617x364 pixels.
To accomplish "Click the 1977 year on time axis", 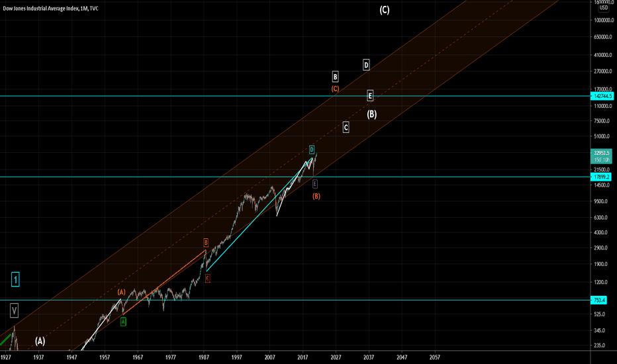I will [171, 357].
